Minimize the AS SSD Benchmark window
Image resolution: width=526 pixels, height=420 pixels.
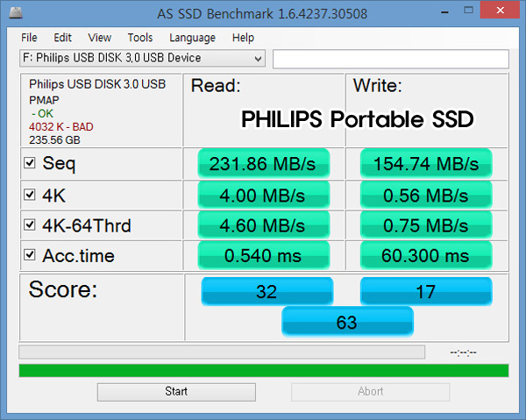coord(444,12)
